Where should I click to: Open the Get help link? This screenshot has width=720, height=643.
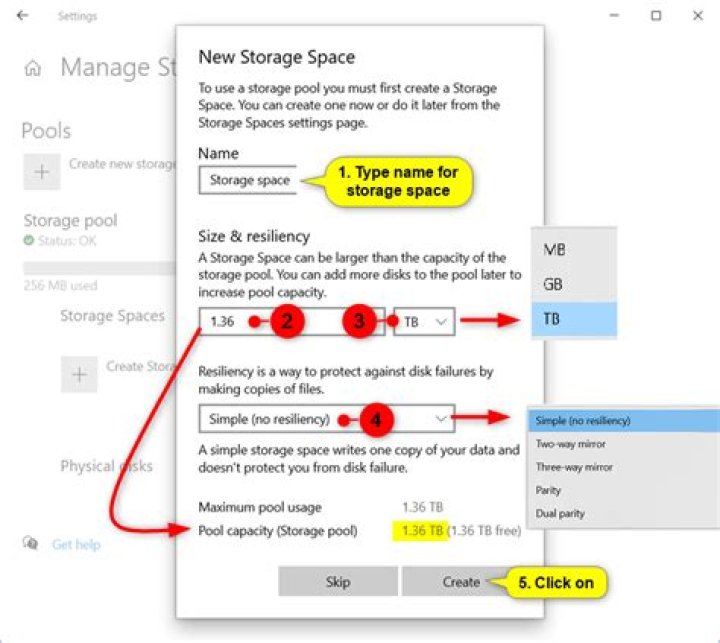tap(76, 545)
